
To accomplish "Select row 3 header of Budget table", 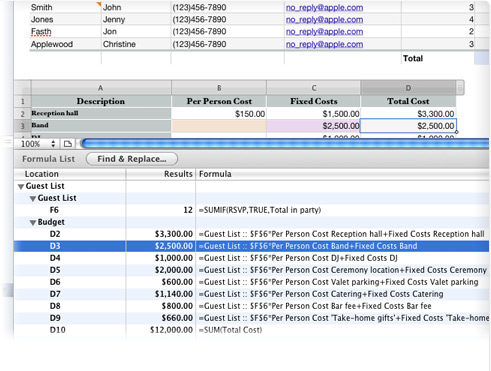I will 23,126.
